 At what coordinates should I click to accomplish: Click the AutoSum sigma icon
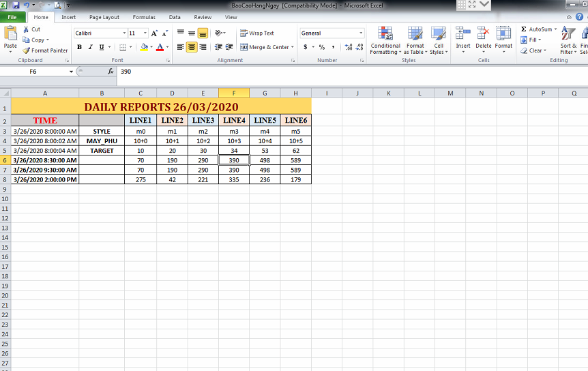click(x=524, y=29)
